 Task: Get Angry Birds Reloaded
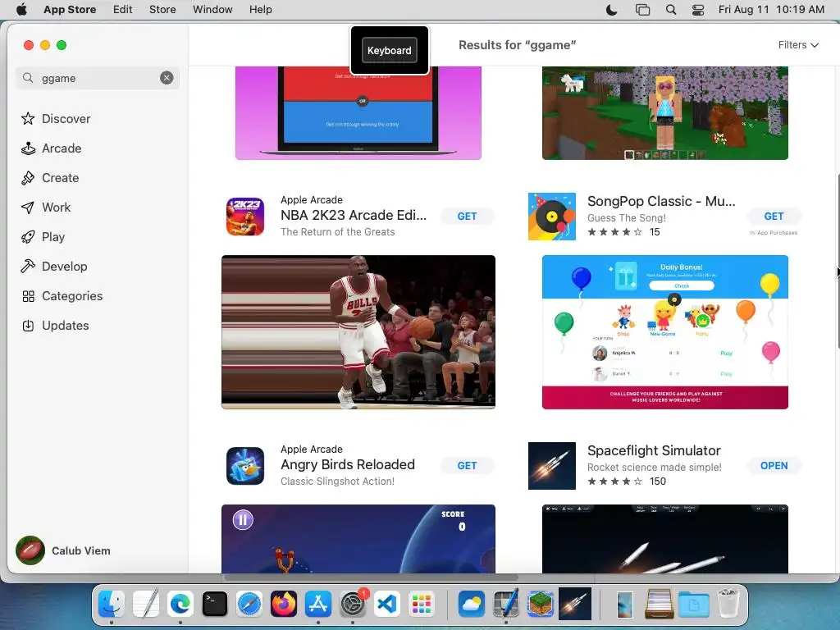point(467,466)
